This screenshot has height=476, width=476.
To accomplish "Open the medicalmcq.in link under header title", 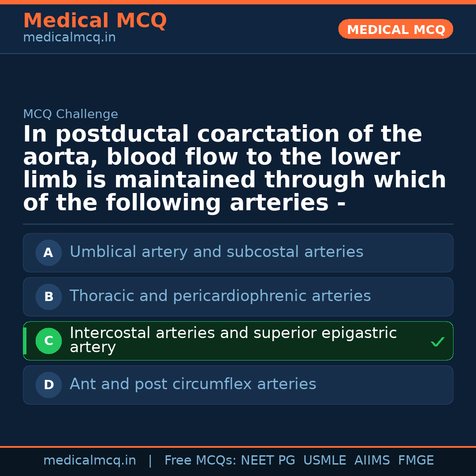I will (69, 38).
